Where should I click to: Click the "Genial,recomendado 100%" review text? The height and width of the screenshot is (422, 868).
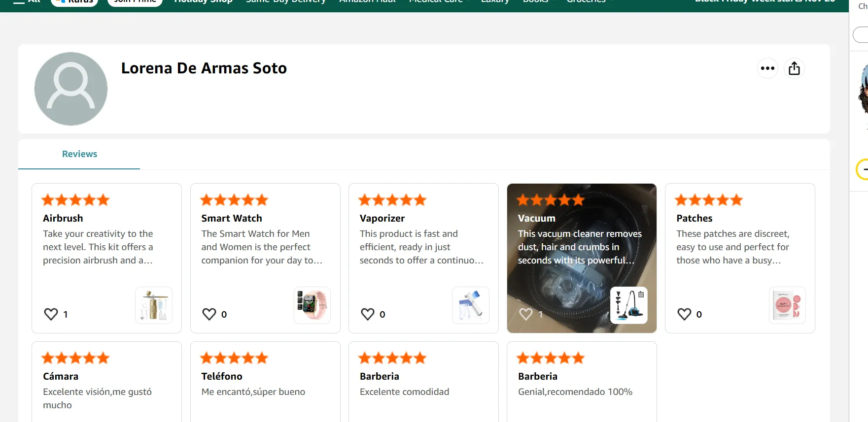point(575,392)
